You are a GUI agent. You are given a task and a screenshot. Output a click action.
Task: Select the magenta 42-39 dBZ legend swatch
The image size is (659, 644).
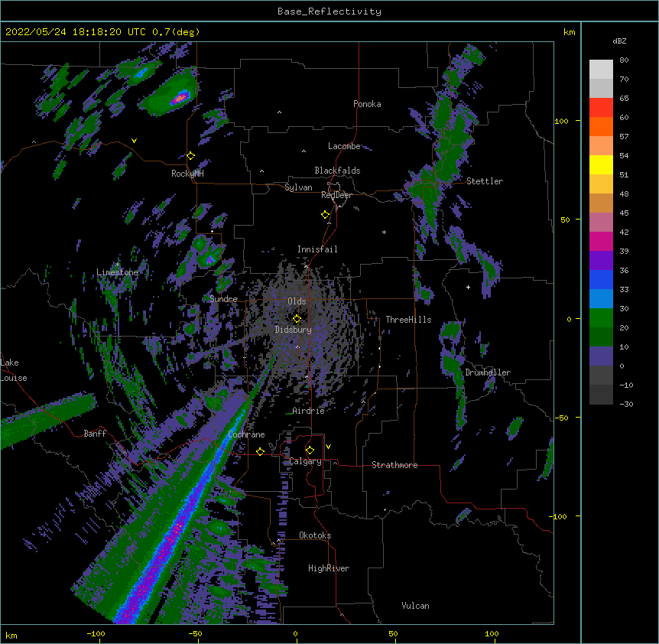pyautogui.click(x=601, y=241)
